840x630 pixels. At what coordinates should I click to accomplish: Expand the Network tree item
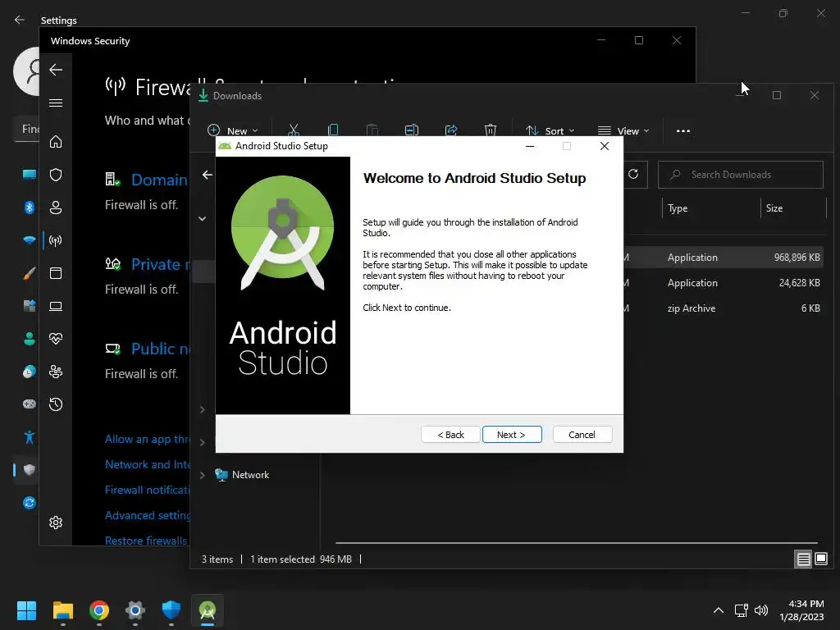pos(203,475)
